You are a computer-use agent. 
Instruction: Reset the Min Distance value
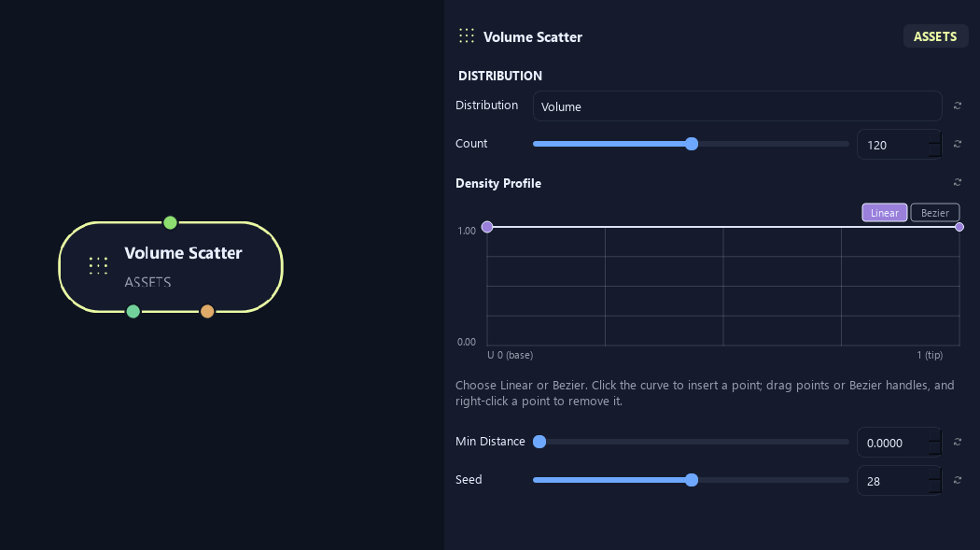click(957, 442)
